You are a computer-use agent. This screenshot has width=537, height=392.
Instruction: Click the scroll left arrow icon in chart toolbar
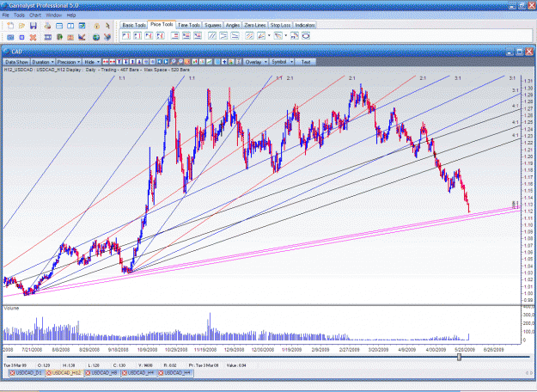pos(159,62)
